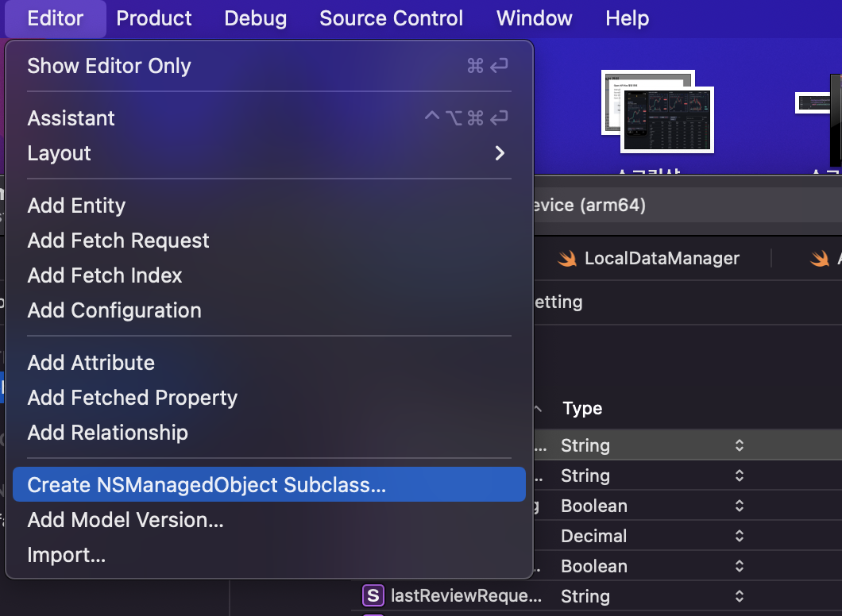Click the LocalDataManager Swift file icon
The width and height of the screenshot is (842, 616).
pos(567,259)
